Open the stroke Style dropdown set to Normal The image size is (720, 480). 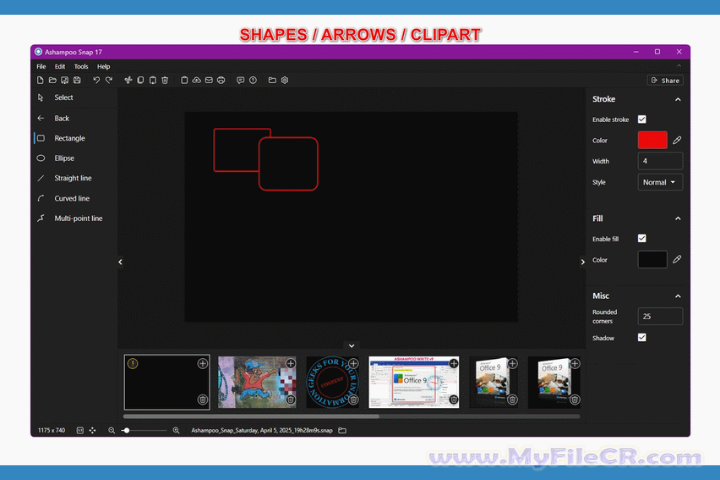[660, 182]
